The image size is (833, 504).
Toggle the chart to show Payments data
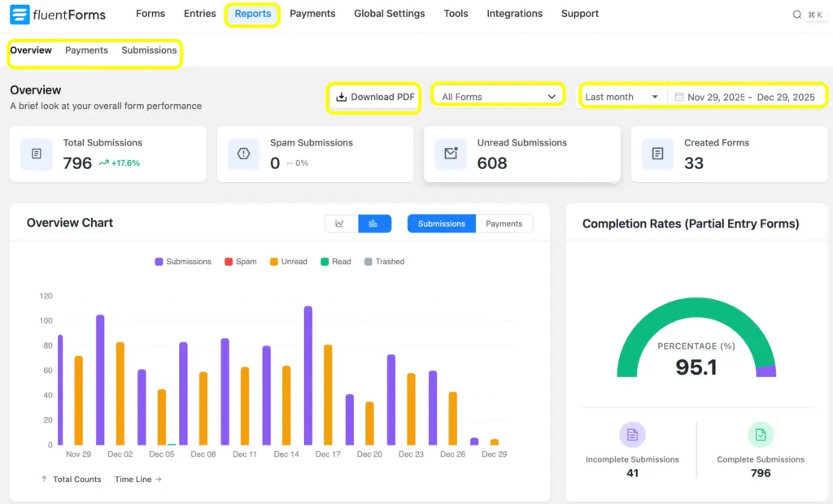[504, 222]
